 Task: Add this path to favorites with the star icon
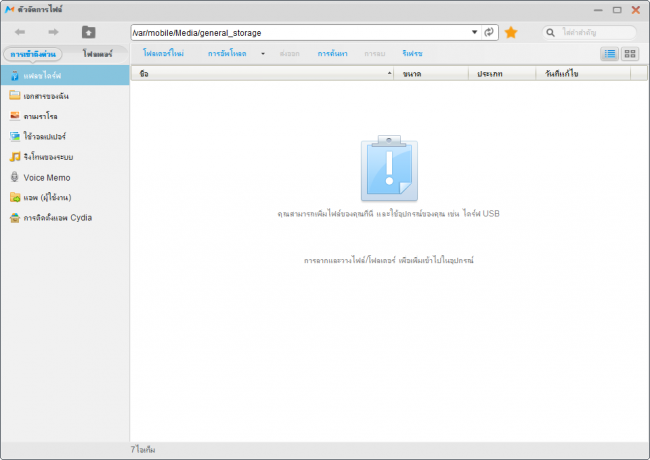pos(511,32)
